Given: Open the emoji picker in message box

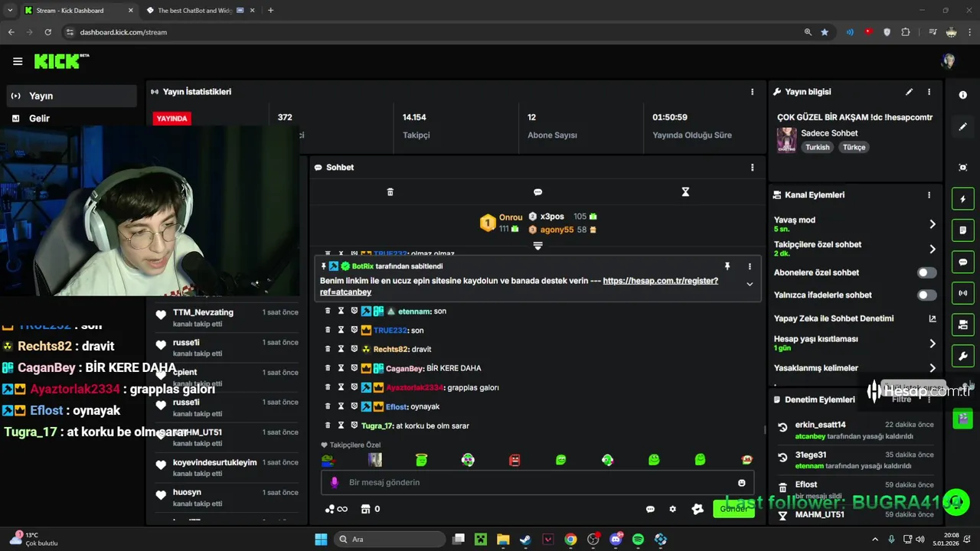Looking at the screenshot, I should pos(741,483).
